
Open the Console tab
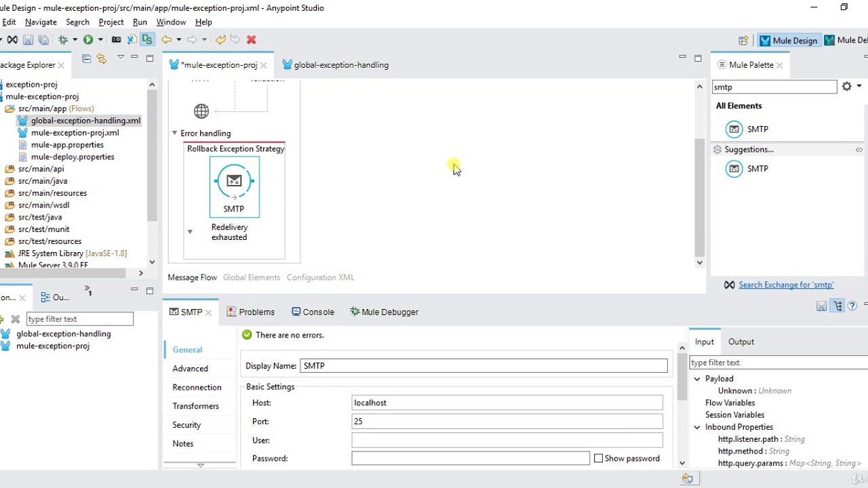coord(313,312)
